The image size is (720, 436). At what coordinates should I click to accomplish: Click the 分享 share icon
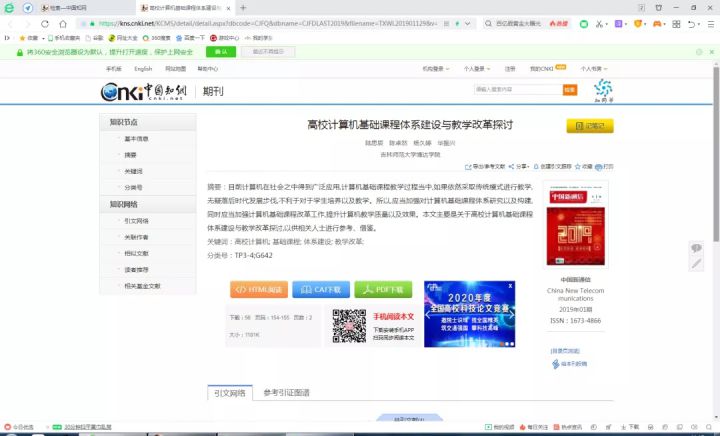(521, 167)
